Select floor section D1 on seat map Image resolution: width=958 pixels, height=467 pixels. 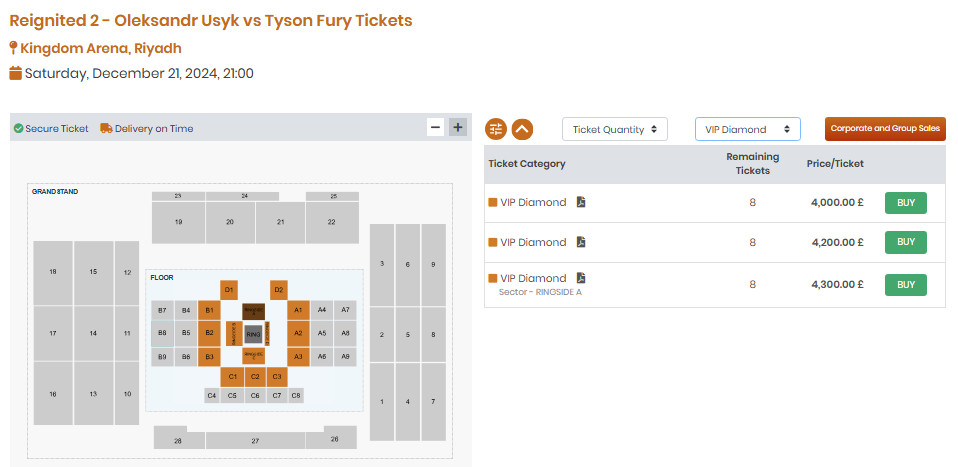tap(229, 290)
